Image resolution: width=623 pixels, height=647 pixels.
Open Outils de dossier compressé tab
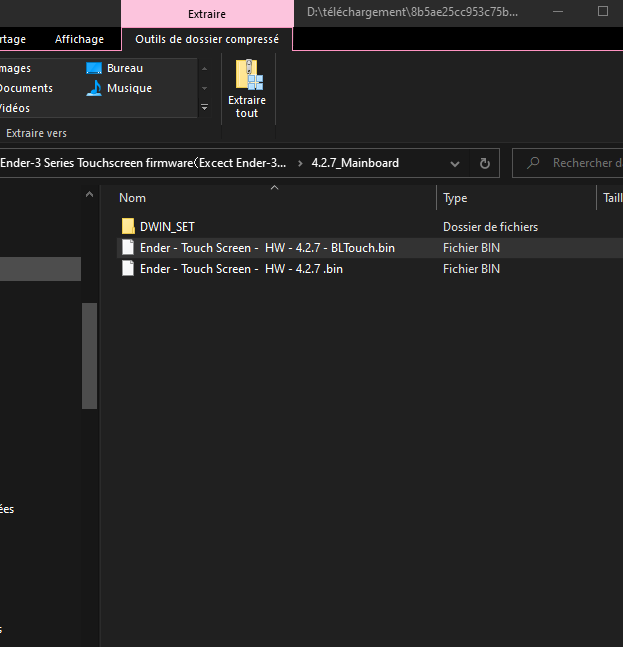pos(207,39)
